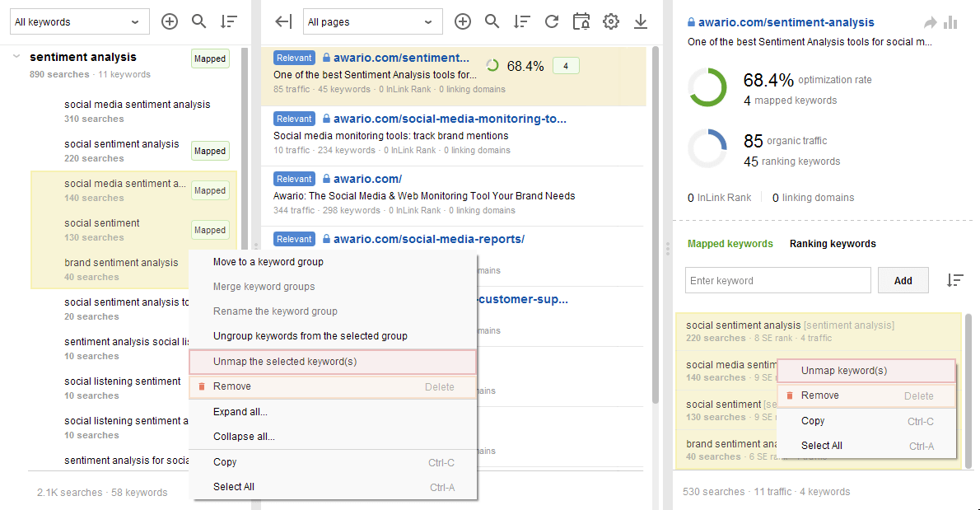The width and height of the screenshot is (980, 510).
Task: Add keyword via plus icon in keywords panel
Action: click(x=170, y=22)
